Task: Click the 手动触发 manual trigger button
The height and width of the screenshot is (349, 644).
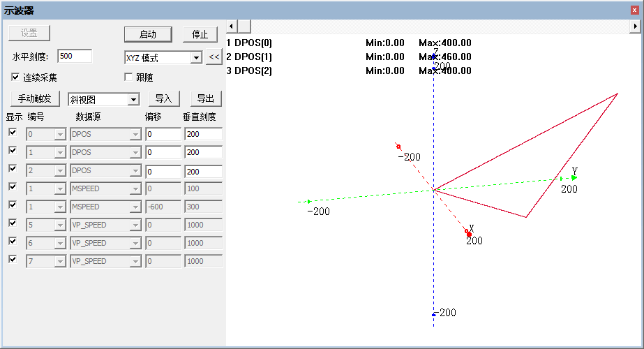Action: tap(35, 98)
